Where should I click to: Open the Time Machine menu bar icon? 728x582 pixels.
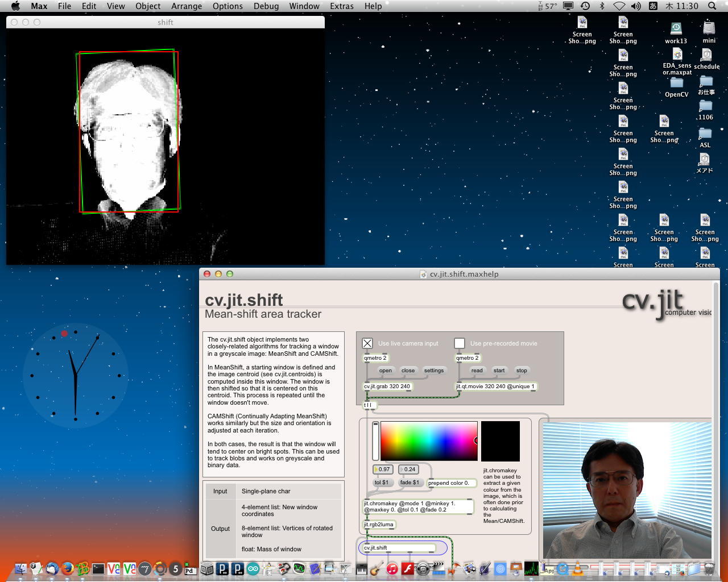[x=585, y=6]
